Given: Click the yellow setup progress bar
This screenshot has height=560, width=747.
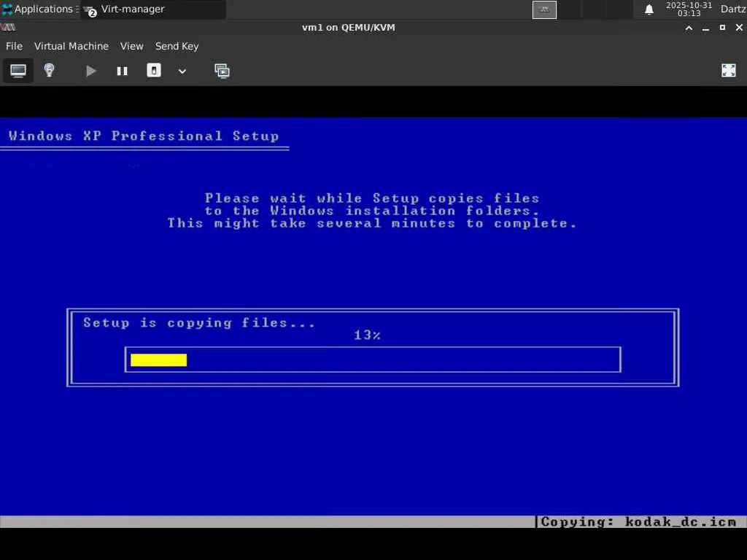Looking at the screenshot, I should click(158, 360).
